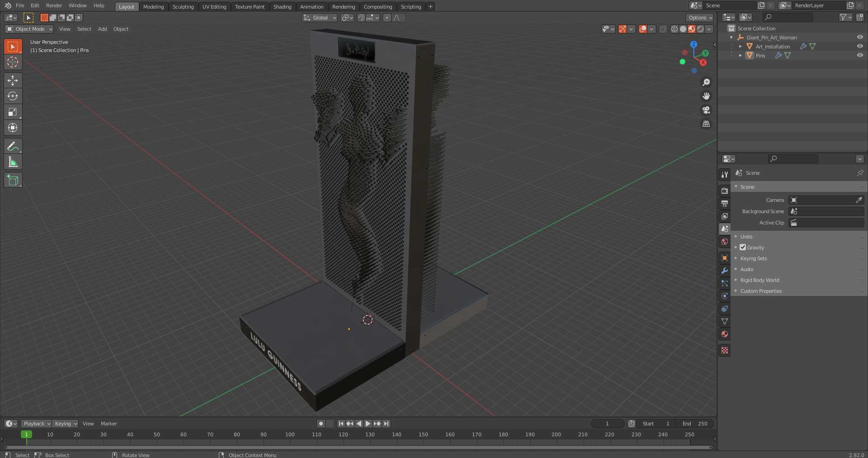The image size is (868, 458).
Task: Open the viewport Add menu
Action: coord(103,29)
